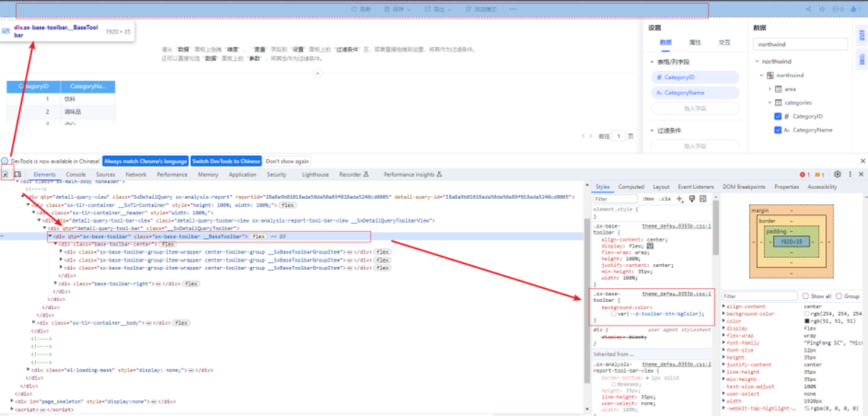This screenshot has height=416, width=868.
Task: Uncheck the CategoryID field checkbox
Action: click(x=778, y=116)
